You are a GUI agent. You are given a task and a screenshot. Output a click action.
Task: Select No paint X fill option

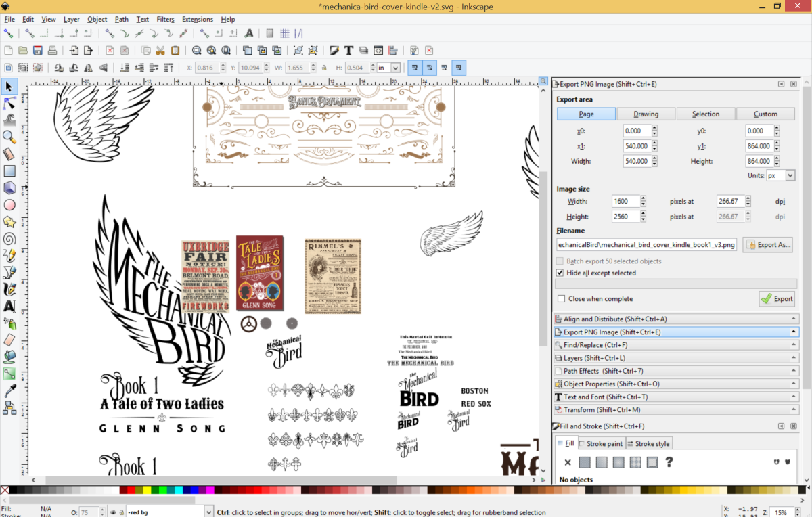(568, 463)
